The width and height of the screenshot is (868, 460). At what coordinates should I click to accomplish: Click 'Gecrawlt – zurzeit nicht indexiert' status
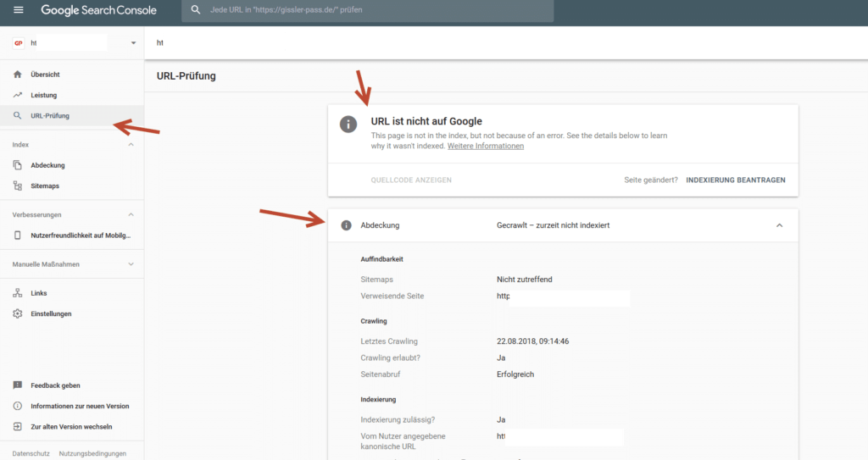click(x=553, y=225)
